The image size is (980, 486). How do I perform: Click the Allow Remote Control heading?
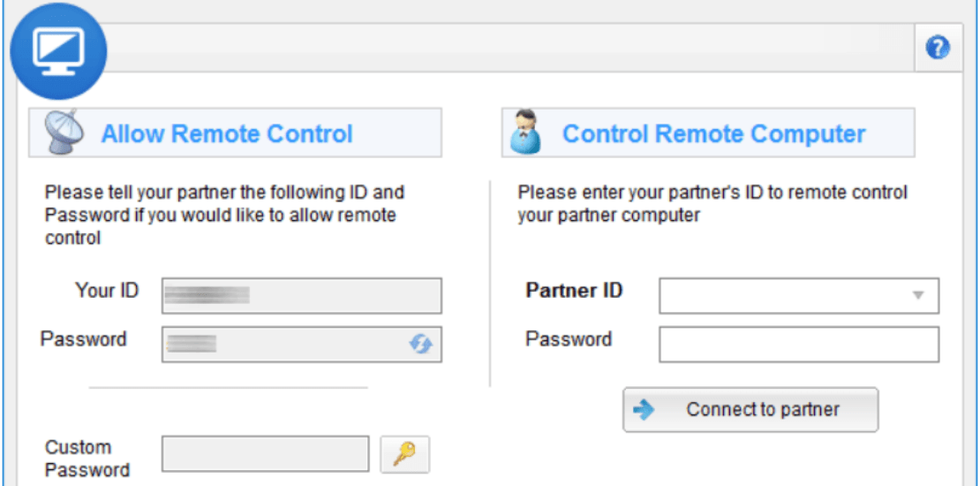(x=227, y=133)
